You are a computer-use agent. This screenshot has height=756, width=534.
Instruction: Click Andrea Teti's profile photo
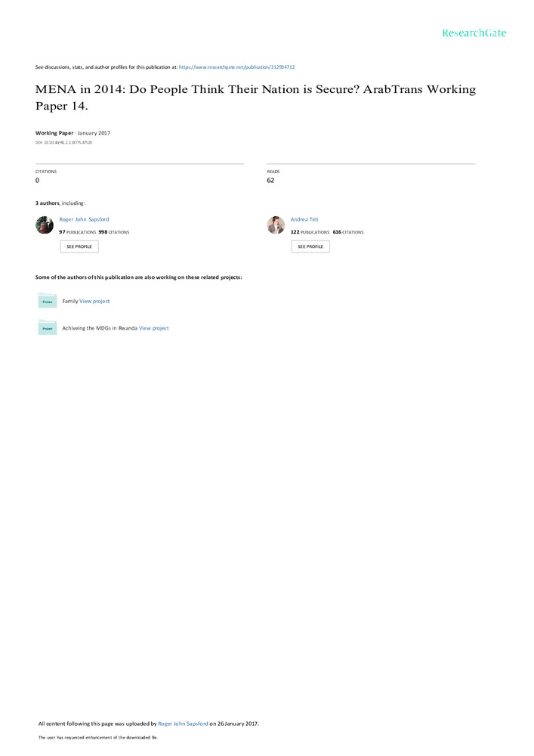[x=276, y=225]
